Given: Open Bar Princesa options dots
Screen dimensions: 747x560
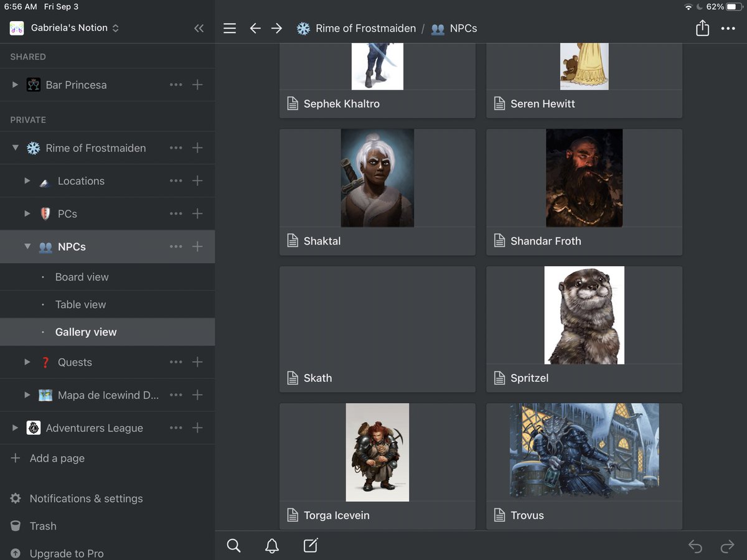Looking at the screenshot, I should pyautogui.click(x=176, y=85).
